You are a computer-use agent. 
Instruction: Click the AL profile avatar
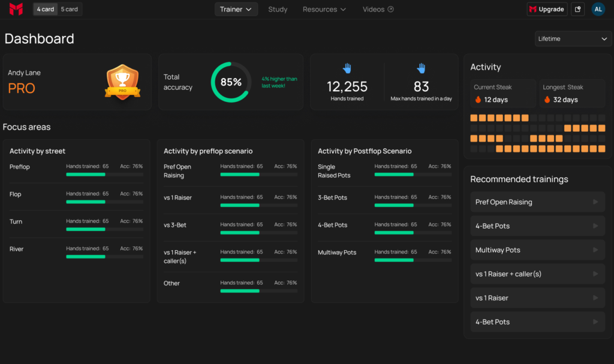point(598,9)
